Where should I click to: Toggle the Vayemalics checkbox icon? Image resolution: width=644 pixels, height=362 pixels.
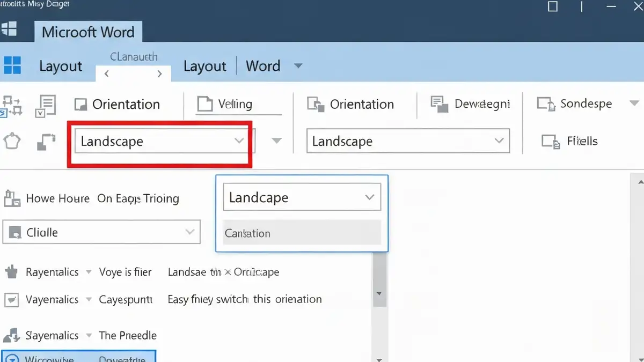point(12,299)
